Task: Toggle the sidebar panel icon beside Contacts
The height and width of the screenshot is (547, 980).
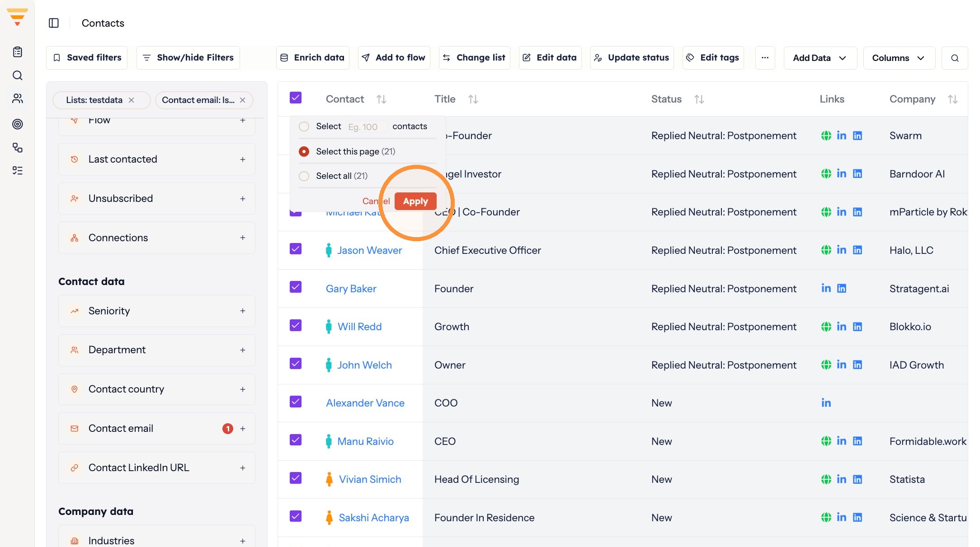Action: (x=54, y=23)
